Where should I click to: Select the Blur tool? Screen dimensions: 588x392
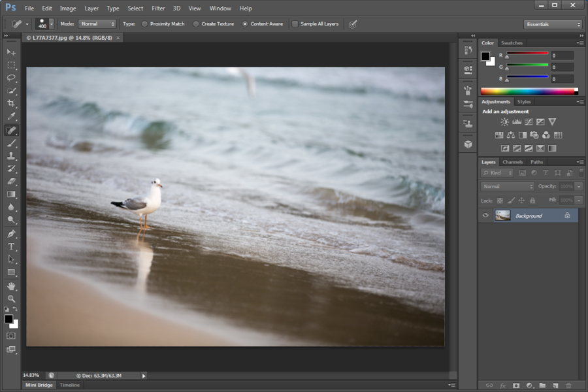click(x=11, y=207)
